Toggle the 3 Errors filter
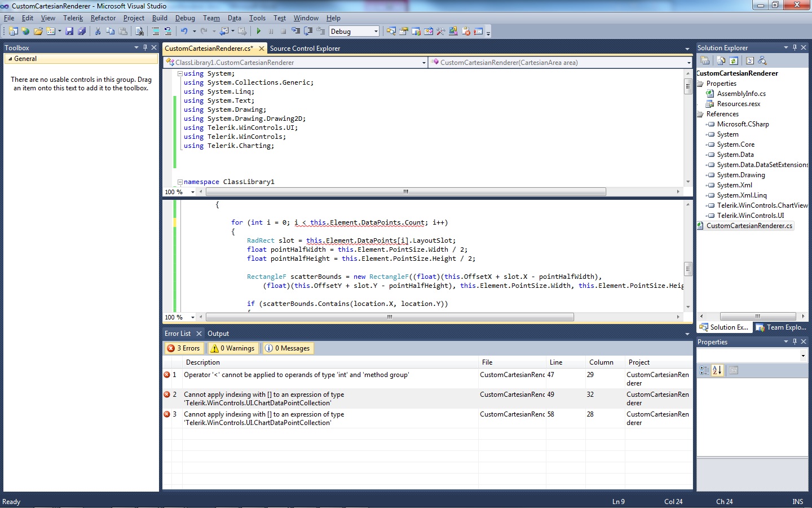 pos(184,348)
